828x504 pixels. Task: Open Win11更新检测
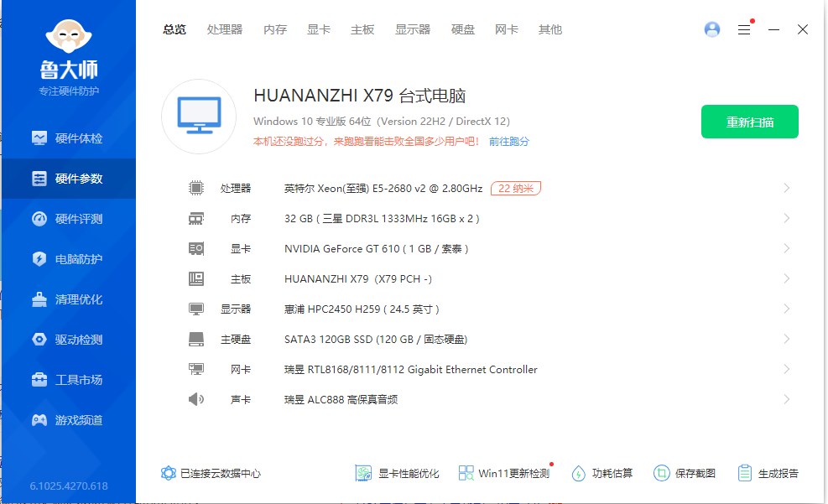pos(504,473)
